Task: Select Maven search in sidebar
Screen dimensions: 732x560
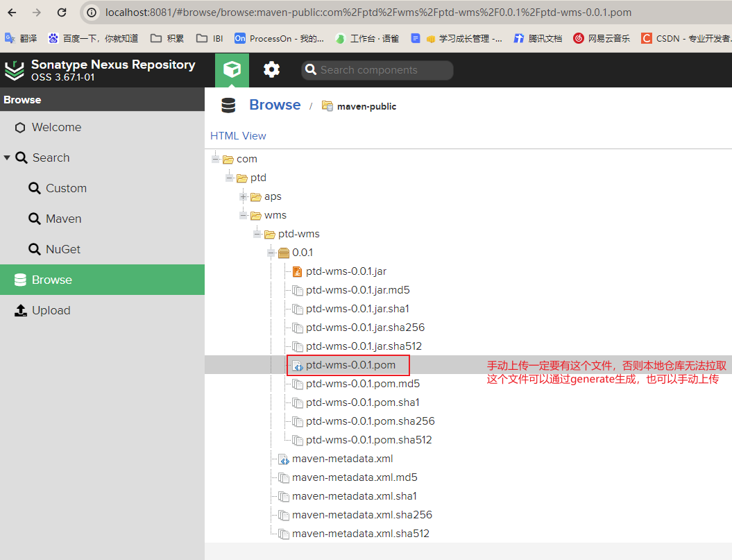Action: click(x=63, y=219)
